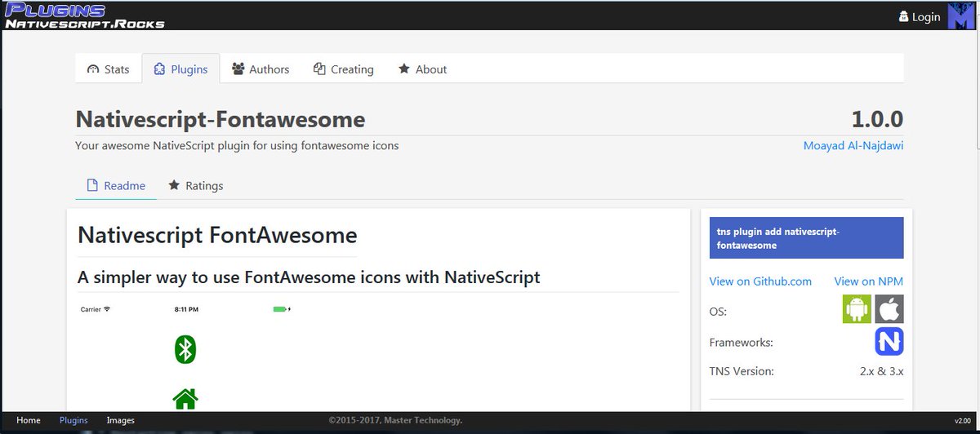Image resolution: width=980 pixels, height=434 pixels.
Task: Click the Images link in footer
Action: click(120, 420)
